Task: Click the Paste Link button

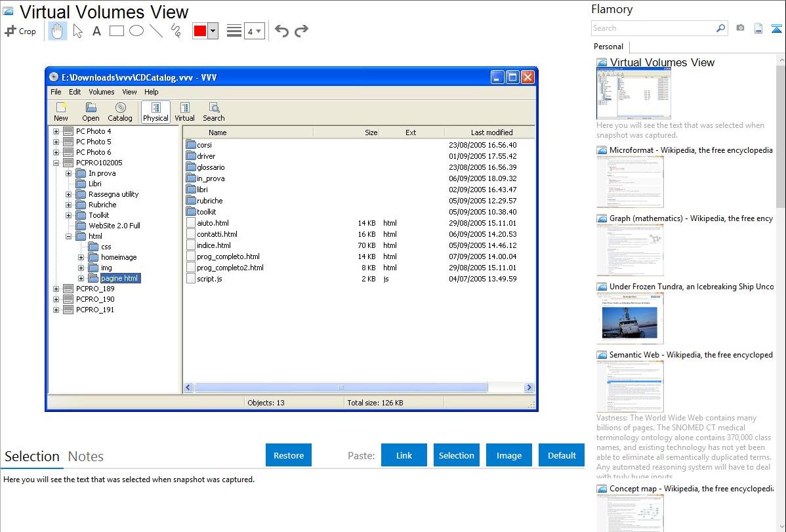Action: coord(404,455)
